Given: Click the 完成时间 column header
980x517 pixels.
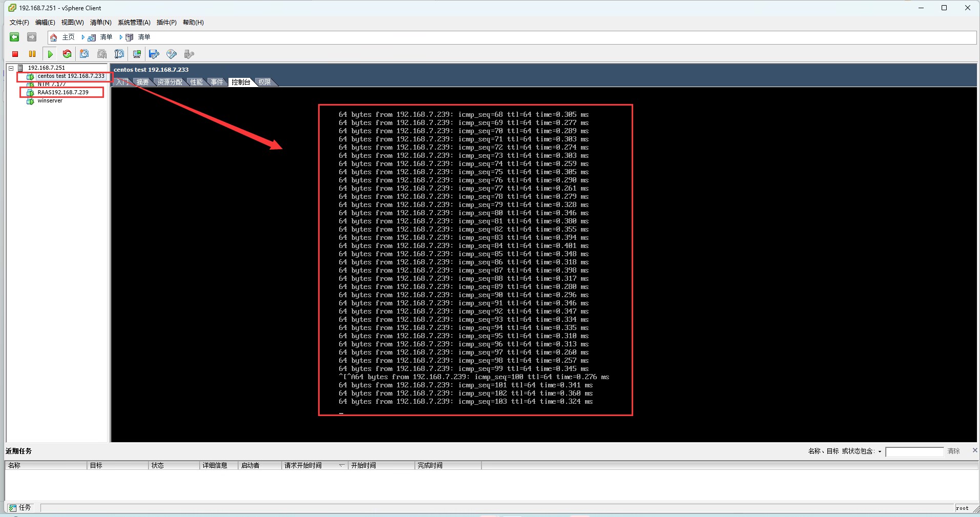Looking at the screenshot, I should (x=448, y=465).
